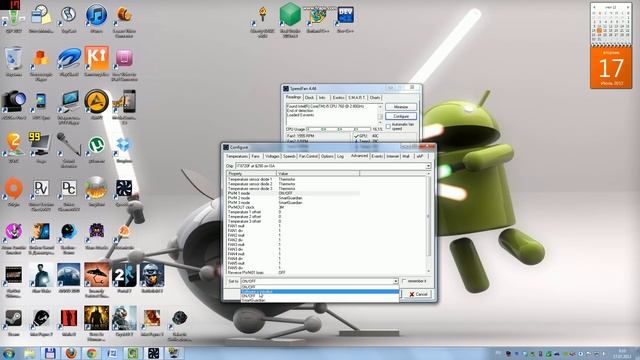This screenshot has height=360, width=640.
Task: Open the green cube desktop shortcut
Action: (290, 19)
